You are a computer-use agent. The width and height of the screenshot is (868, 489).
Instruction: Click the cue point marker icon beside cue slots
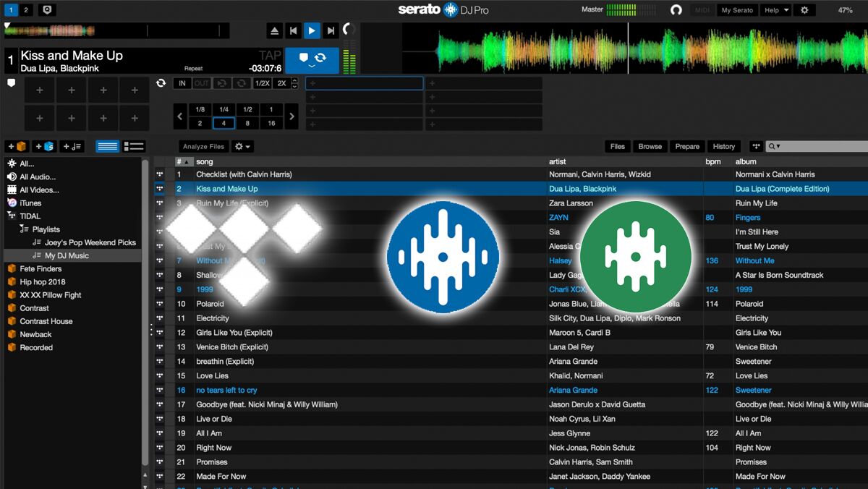(11, 83)
